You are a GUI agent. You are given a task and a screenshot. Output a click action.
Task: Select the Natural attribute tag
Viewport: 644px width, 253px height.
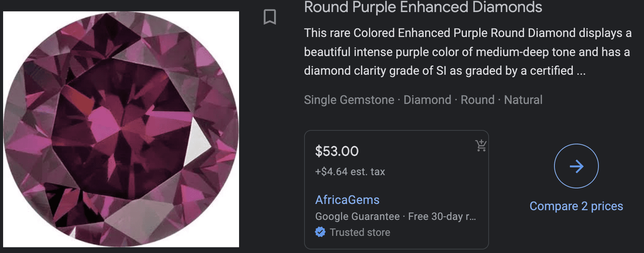tap(523, 100)
